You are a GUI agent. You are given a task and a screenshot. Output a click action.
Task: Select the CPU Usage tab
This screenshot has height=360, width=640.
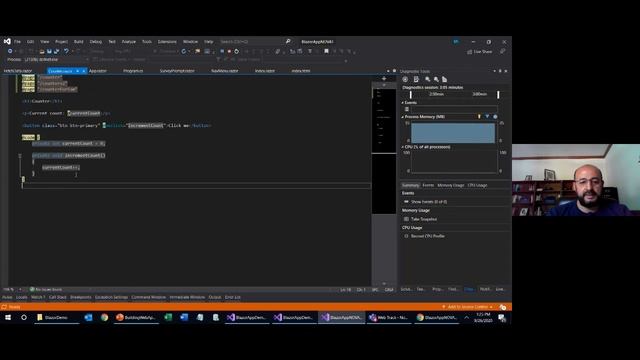click(x=477, y=185)
